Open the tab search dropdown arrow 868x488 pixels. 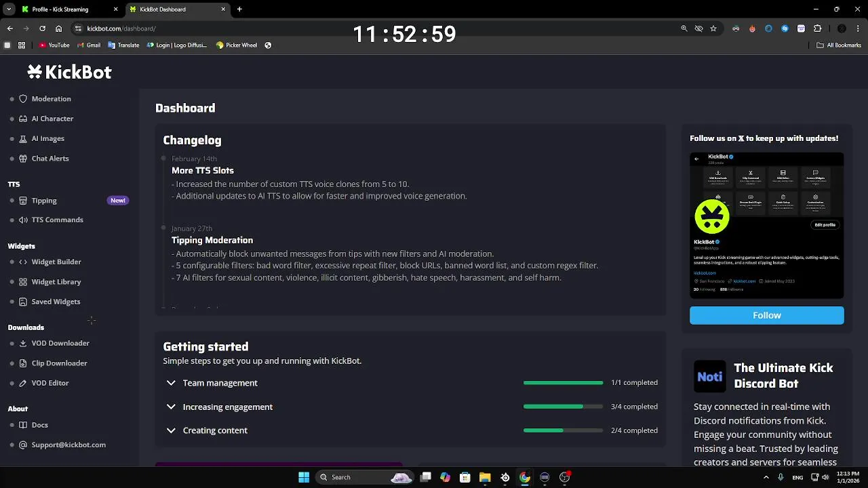[8, 9]
